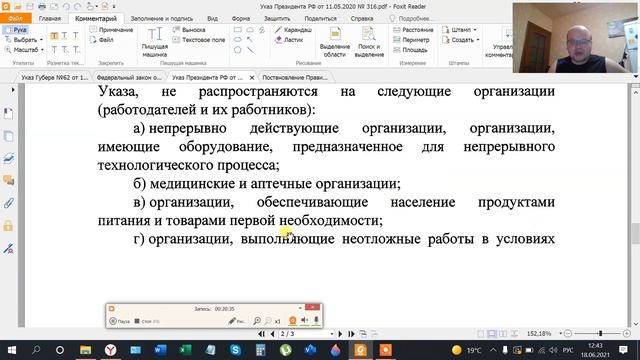Switch to Указ Губера №62 document tab
Screen dimensions: 640x360
tap(54, 77)
